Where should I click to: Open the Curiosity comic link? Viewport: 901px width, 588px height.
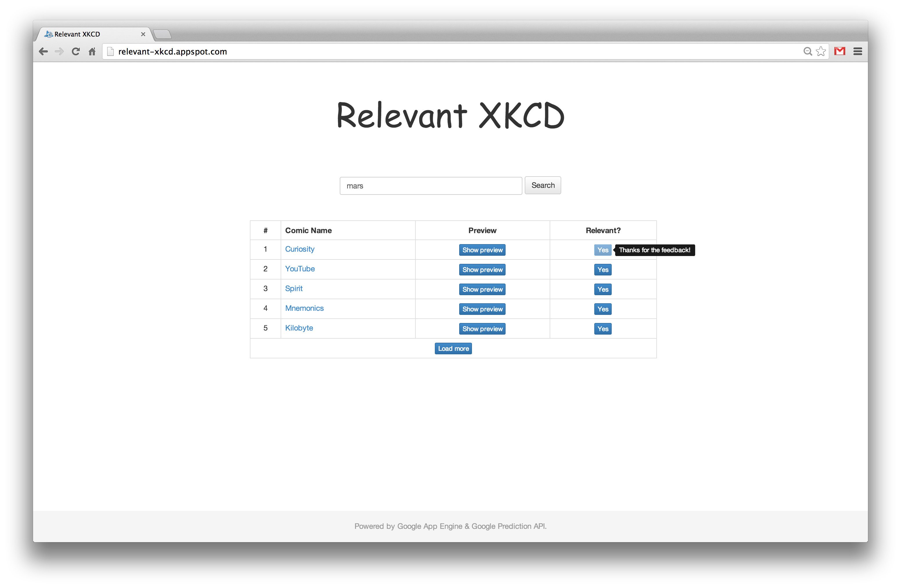[299, 249]
